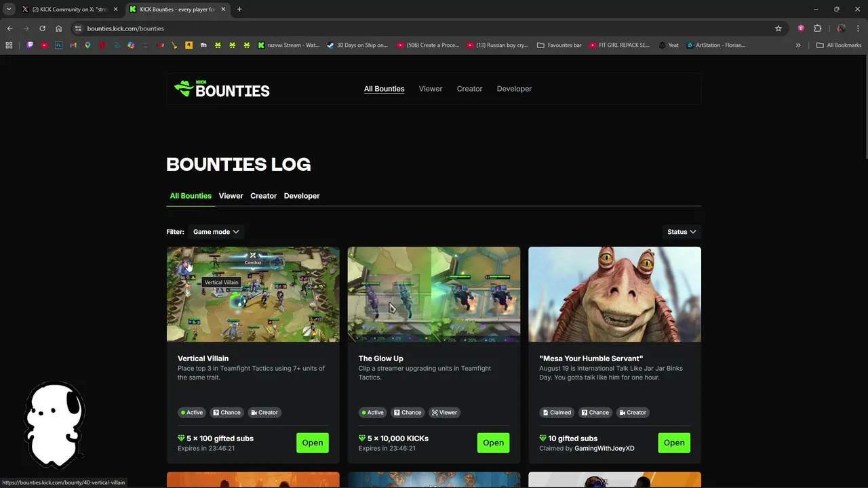Open the Netflix bookmark icon
Viewport: 868px width, 488px height.
102,45
